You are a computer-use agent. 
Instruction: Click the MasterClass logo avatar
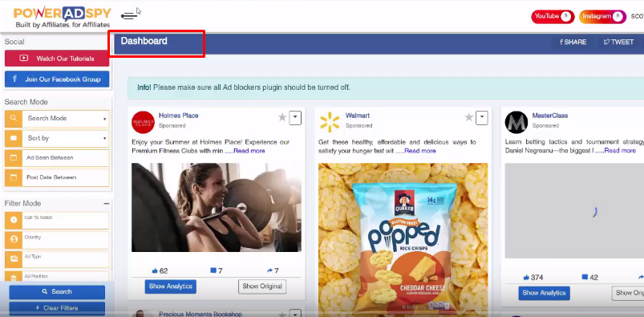pos(516,122)
